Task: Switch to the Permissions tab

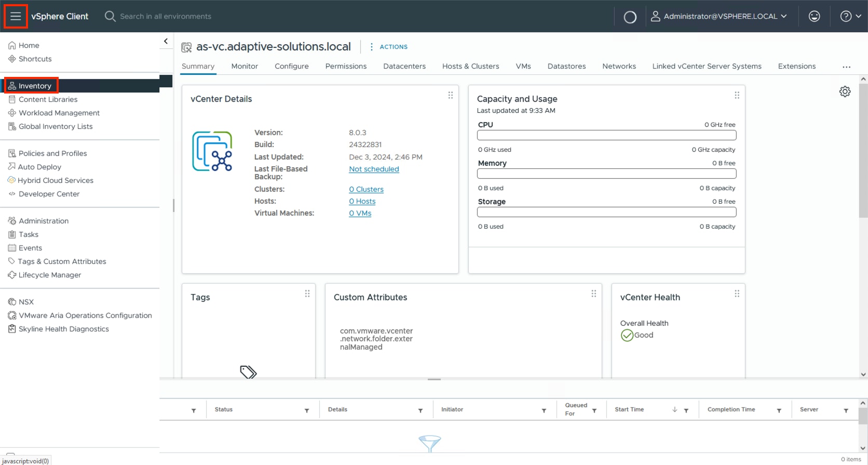Action: point(346,66)
